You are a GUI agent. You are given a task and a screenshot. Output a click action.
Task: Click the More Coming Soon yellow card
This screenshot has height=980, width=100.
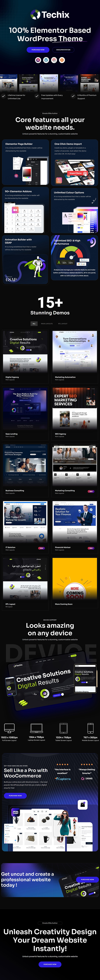point(75,579)
